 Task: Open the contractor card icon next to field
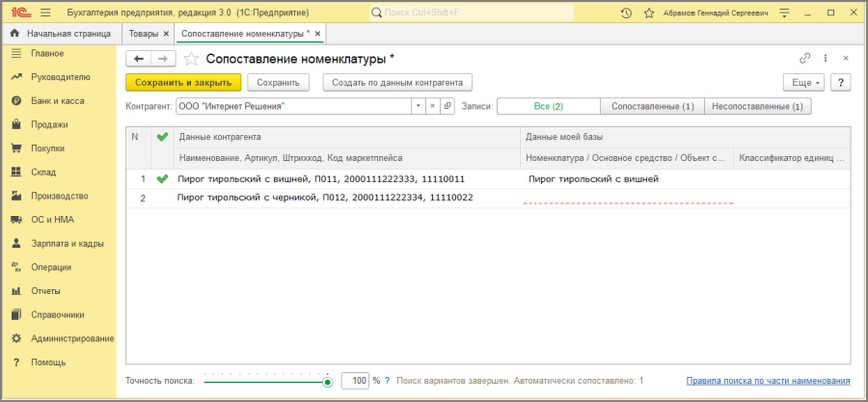pyautogui.click(x=448, y=106)
